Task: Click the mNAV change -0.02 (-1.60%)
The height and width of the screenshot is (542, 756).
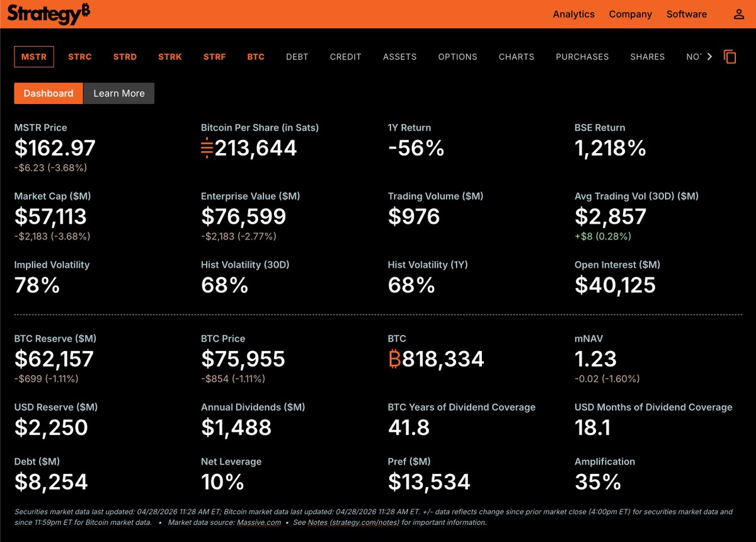Action: click(x=607, y=379)
